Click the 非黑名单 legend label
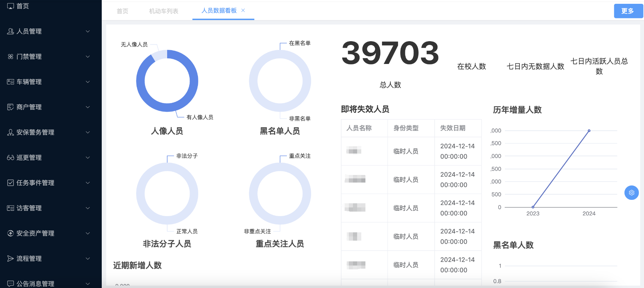Screen dimensions: 644x288 click(x=300, y=119)
